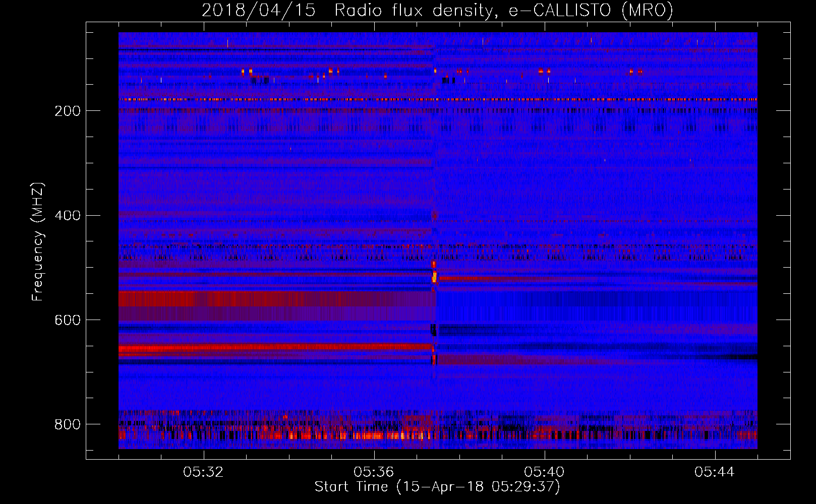This screenshot has height=504, width=816.
Task: Select the 'Frequency (MHZ)' y-axis label
Action: (x=37, y=241)
